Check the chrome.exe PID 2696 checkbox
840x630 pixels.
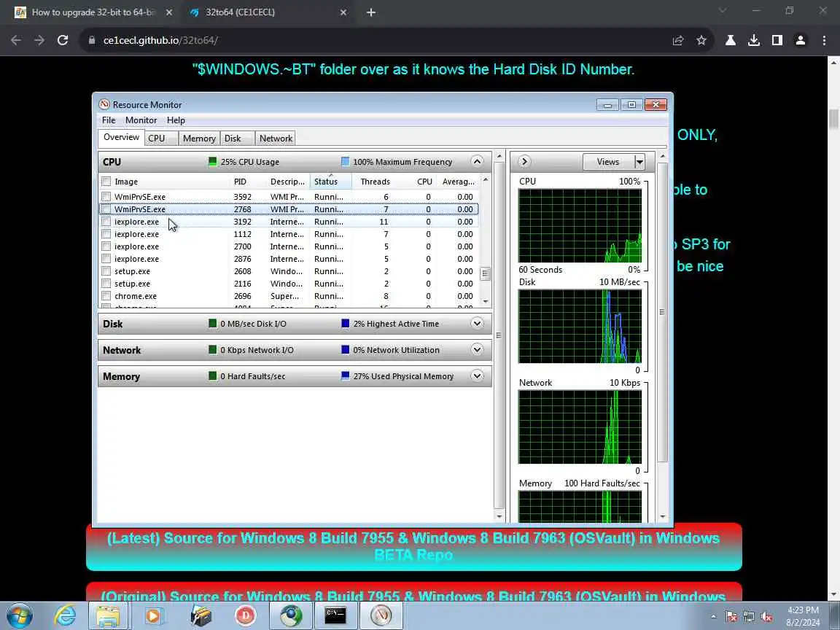[106, 296]
